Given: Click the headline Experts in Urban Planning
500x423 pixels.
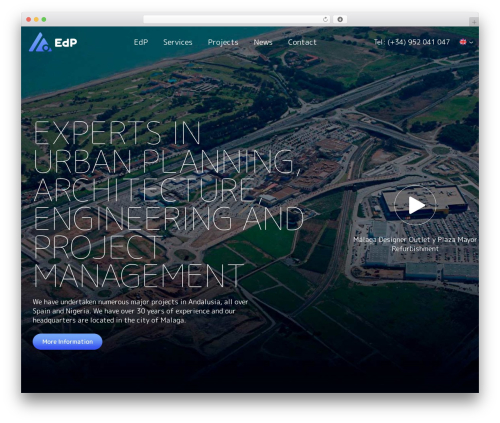Looking at the screenshot, I should 168,204.
